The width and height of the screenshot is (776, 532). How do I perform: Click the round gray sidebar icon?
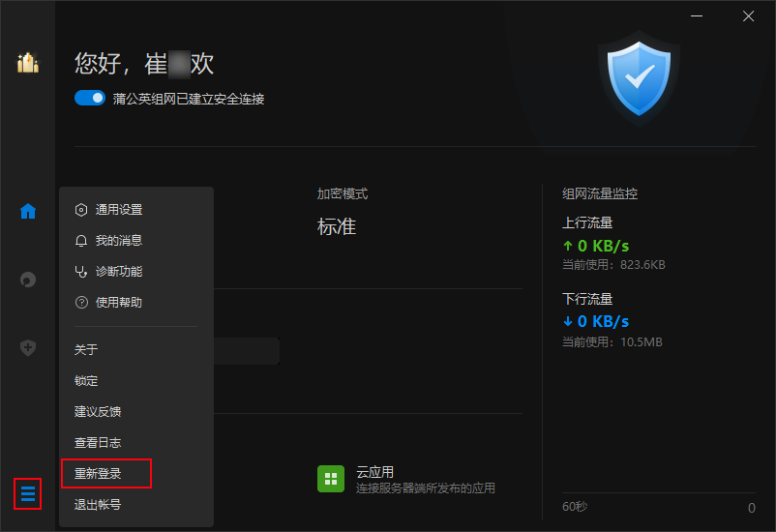tap(28, 281)
